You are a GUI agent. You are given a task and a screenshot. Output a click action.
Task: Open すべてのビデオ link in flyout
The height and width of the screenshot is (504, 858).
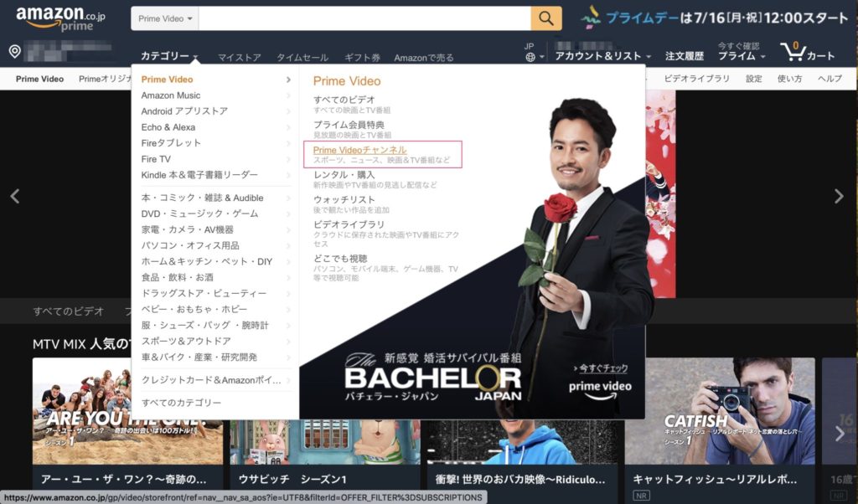[x=344, y=100]
